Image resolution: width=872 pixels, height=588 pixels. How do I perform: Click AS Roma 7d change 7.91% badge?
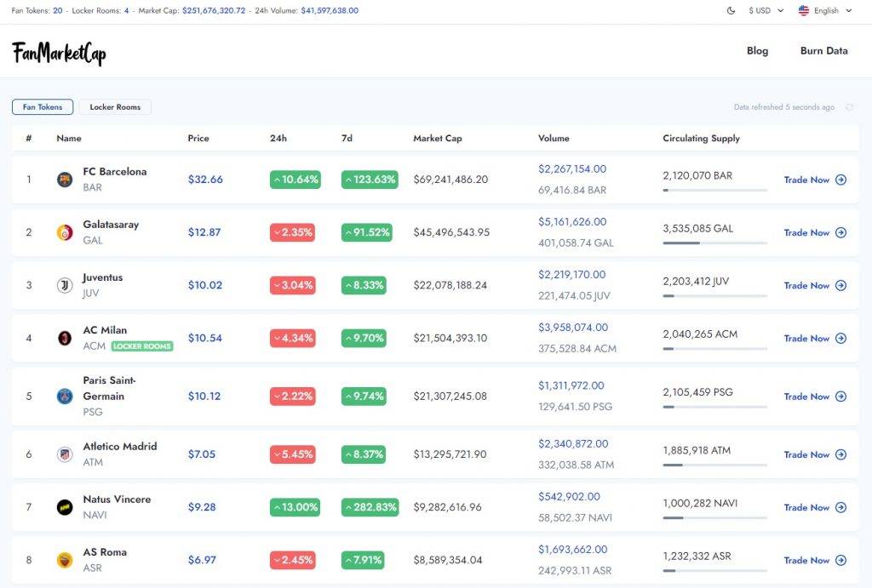click(x=363, y=560)
